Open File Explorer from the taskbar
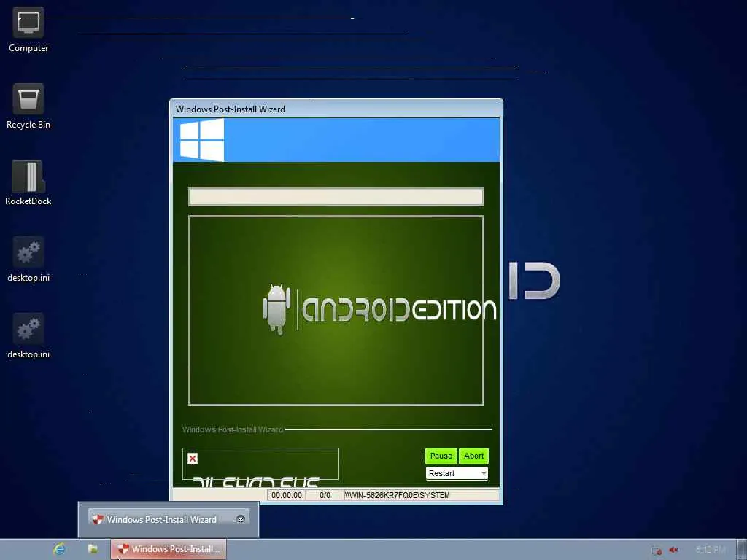Screen dimensions: 747x560 point(93,549)
